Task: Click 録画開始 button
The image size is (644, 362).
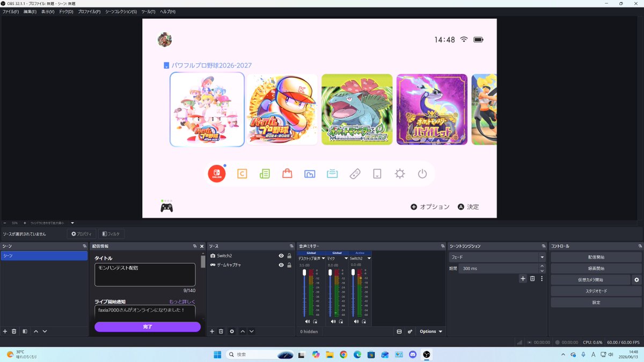Action: click(596, 268)
